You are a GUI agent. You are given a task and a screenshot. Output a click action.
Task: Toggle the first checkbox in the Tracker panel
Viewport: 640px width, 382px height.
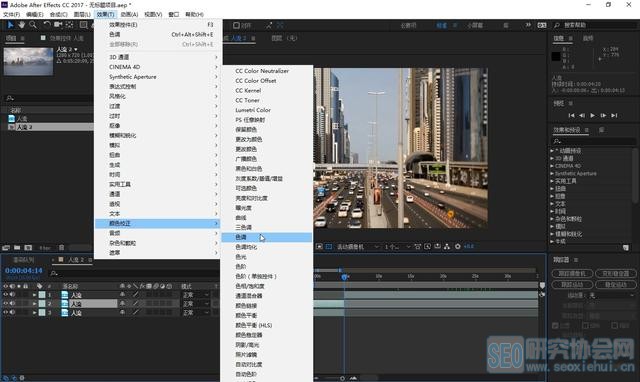pyautogui.click(x=555, y=326)
